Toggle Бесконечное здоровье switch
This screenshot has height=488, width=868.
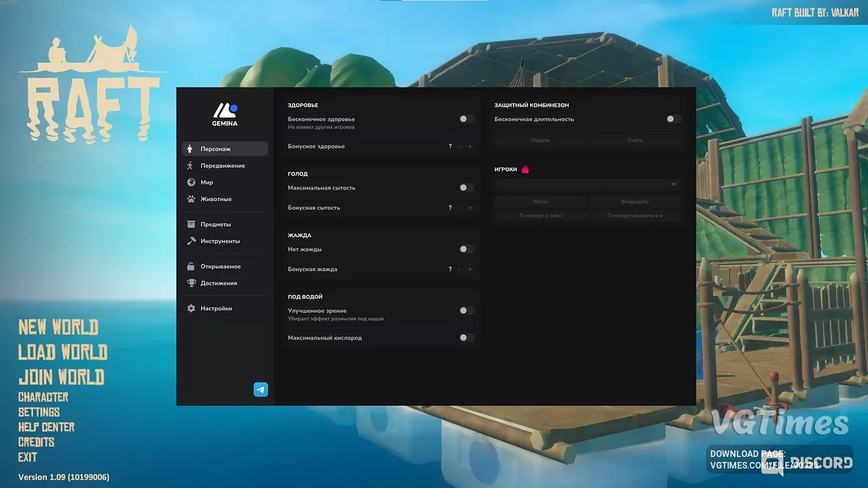[x=467, y=119]
